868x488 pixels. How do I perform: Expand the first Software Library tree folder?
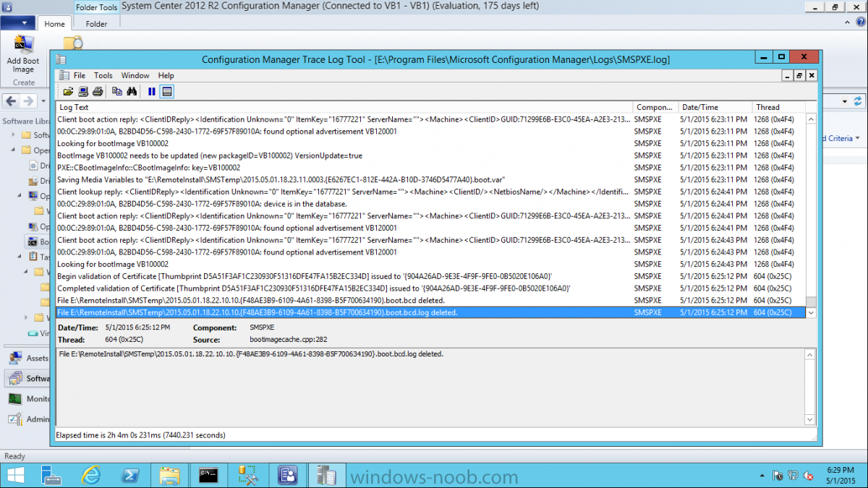(x=14, y=135)
